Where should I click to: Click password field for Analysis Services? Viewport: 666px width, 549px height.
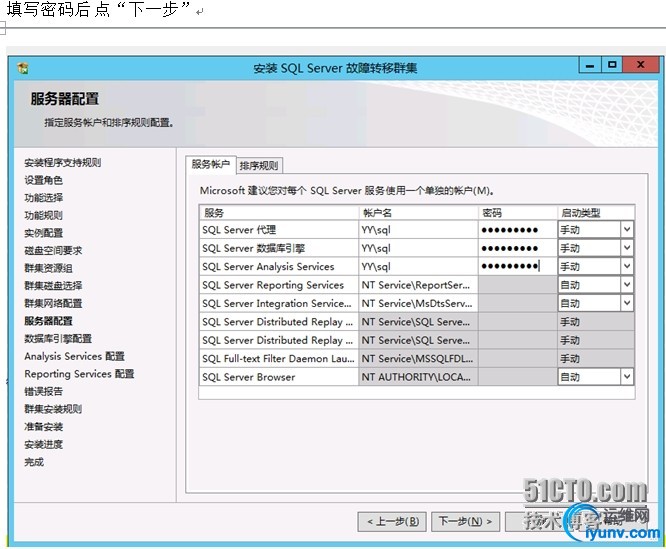click(517, 267)
